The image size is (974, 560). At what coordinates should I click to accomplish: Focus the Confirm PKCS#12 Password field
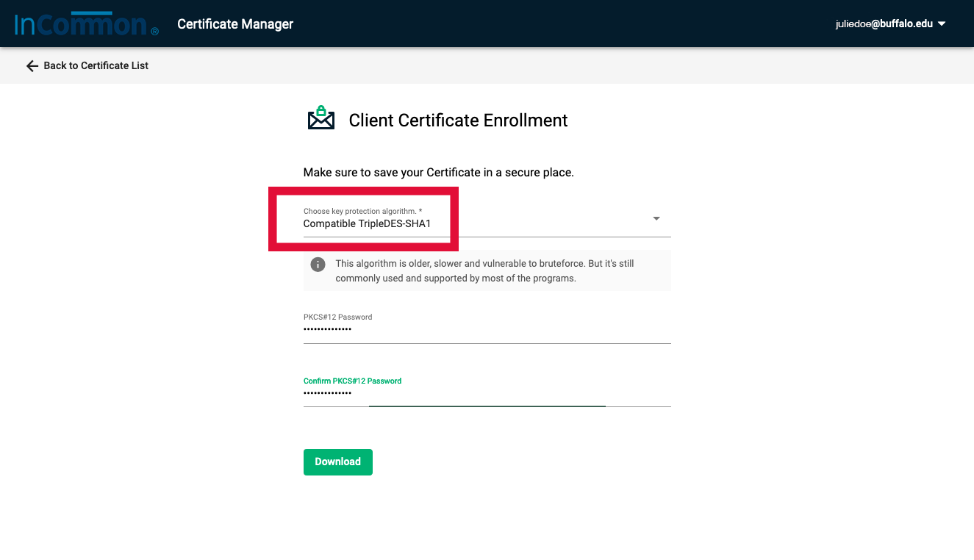coord(487,394)
